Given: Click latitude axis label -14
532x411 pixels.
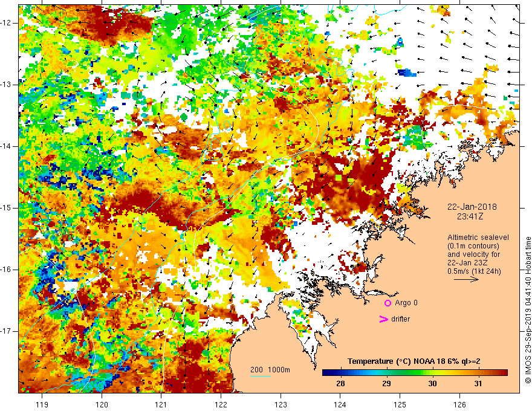Looking at the screenshot, I should pyautogui.click(x=7, y=146).
